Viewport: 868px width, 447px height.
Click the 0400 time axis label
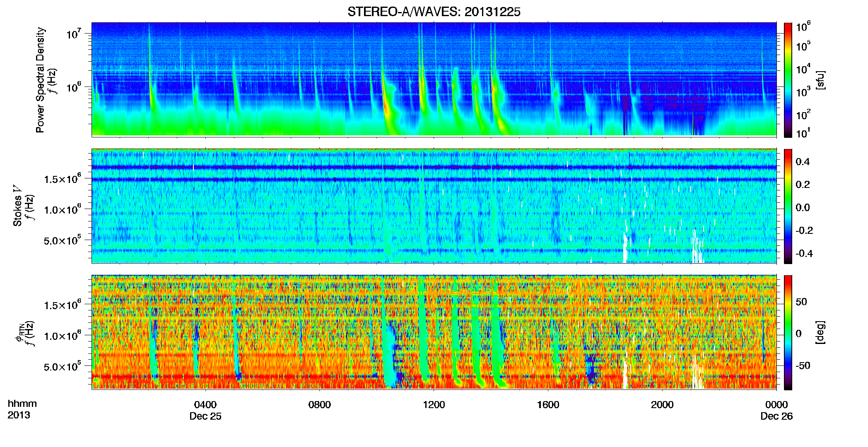coord(205,405)
